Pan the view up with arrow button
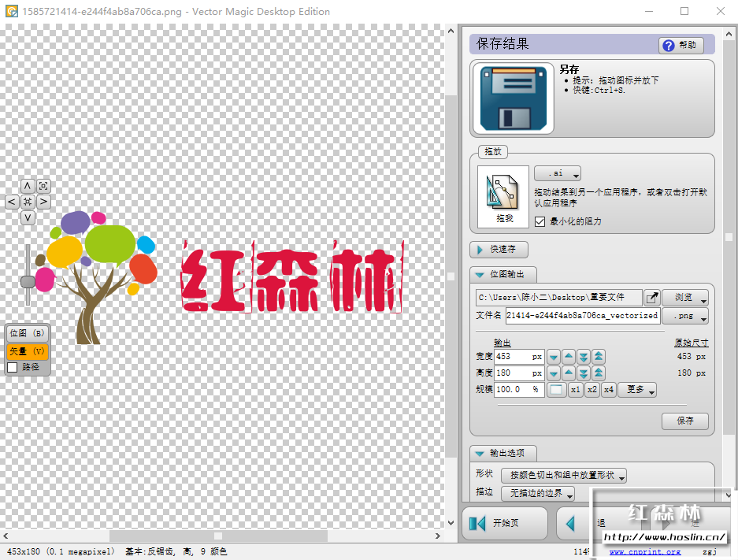Viewport: 738px width, 560px height. tap(28, 186)
